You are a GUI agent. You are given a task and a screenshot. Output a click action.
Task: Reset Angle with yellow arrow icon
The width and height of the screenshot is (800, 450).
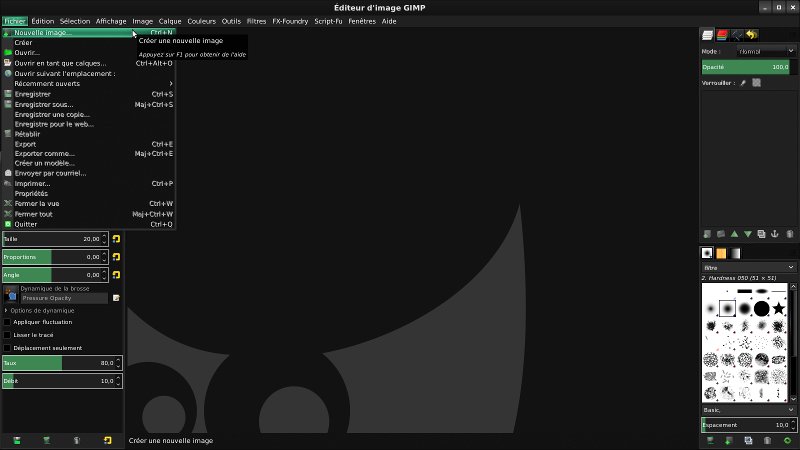[116, 274]
